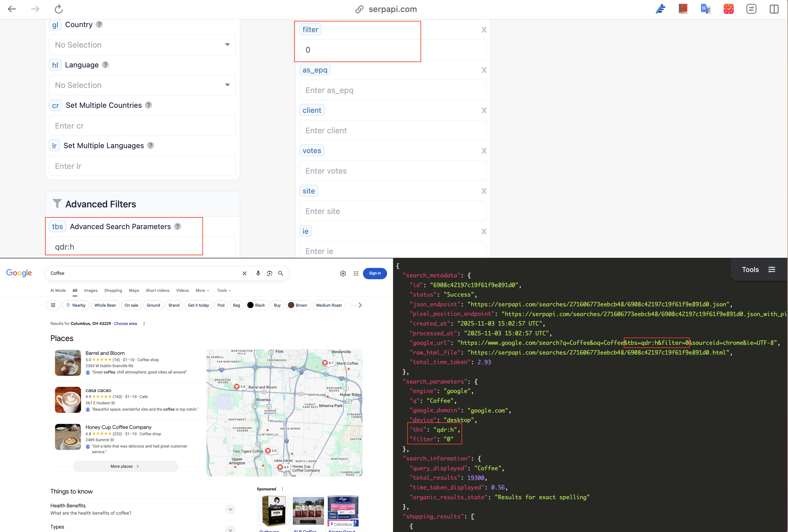
Task: Click the browser back arrow
Action: [x=12, y=9]
